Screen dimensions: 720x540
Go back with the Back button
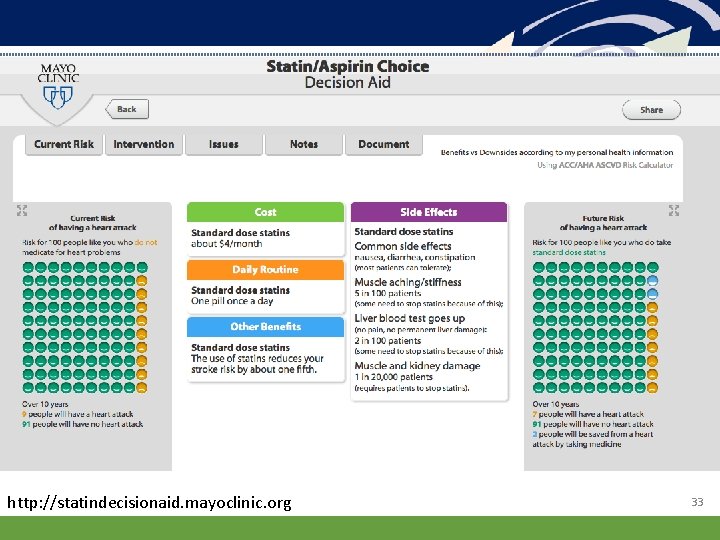point(127,109)
